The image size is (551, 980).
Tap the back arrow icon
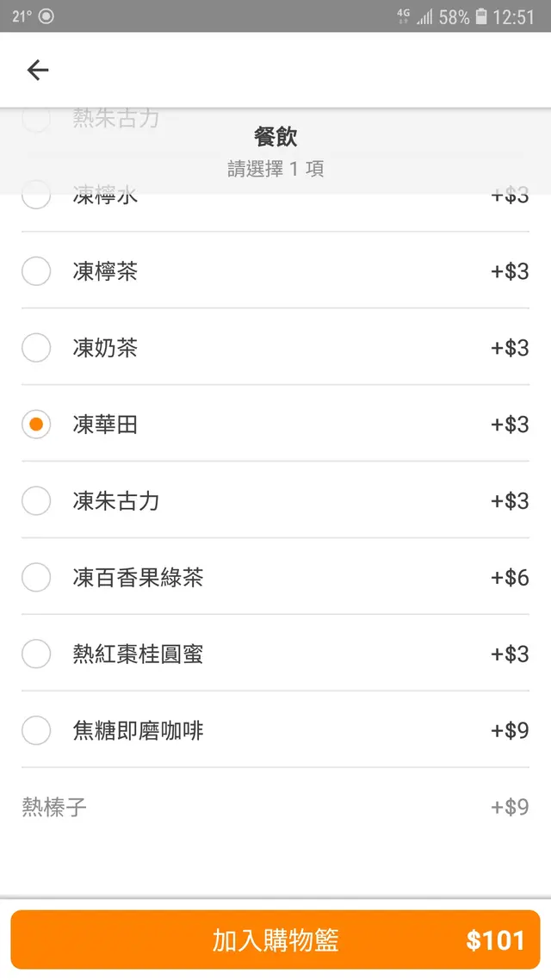[37, 70]
